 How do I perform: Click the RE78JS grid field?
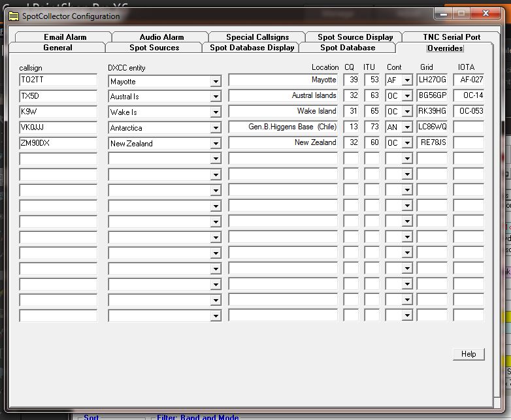coord(432,142)
